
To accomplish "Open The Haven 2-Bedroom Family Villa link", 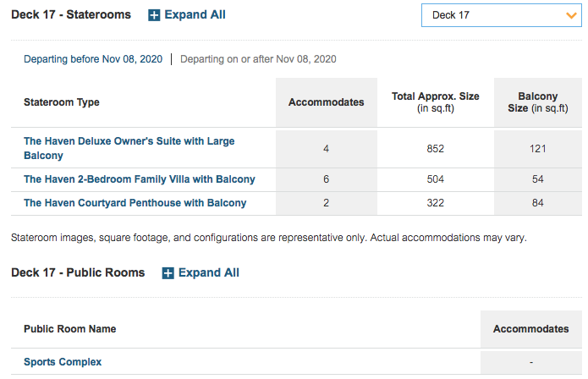I will click(139, 179).
